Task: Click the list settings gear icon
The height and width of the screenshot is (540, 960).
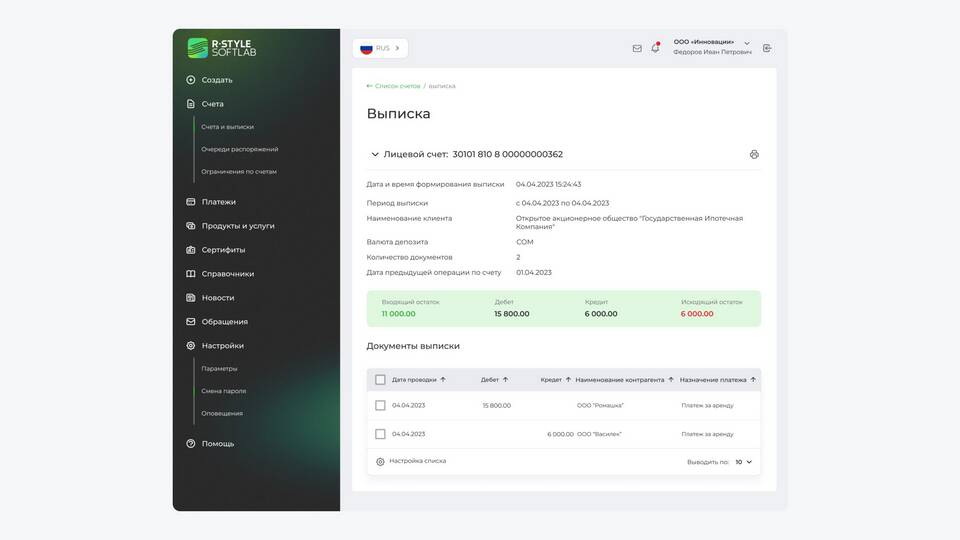Action: pyautogui.click(x=380, y=461)
